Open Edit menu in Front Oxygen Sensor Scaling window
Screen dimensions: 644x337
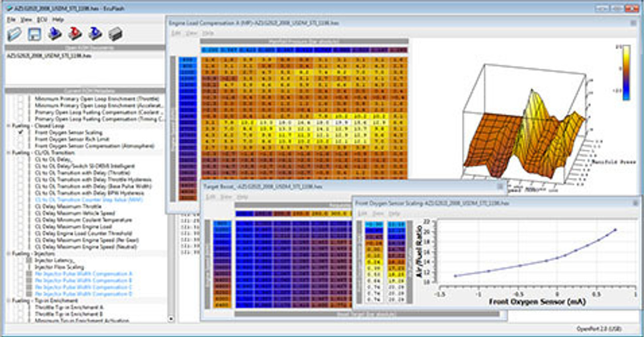pos(363,213)
